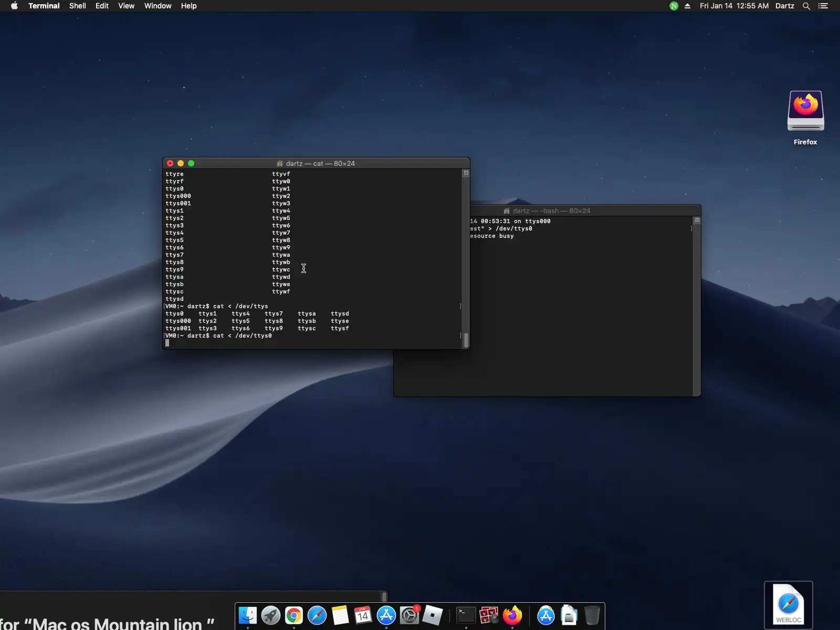This screenshot has width=840, height=630.
Task: Open the Trash in the Dock
Action: pos(592,615)
